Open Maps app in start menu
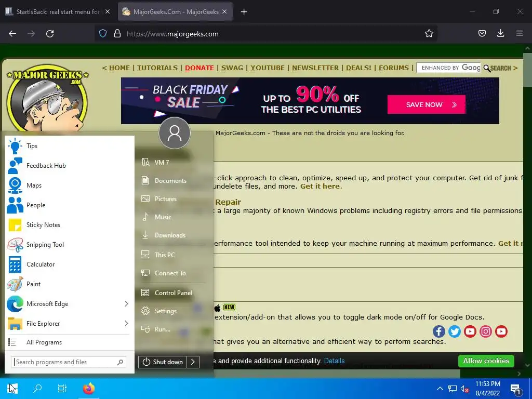Viewport: 532px width, 399px height. coord(69,185)
